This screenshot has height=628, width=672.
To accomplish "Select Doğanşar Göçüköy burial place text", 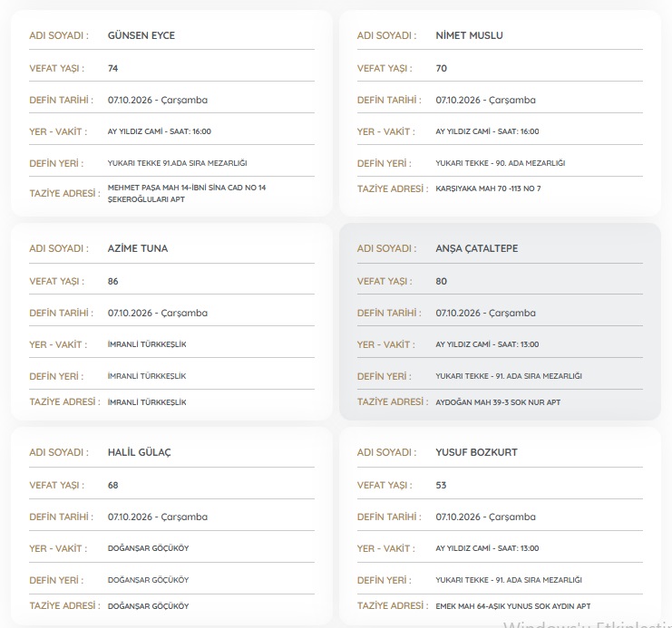I will click(148, 580).
